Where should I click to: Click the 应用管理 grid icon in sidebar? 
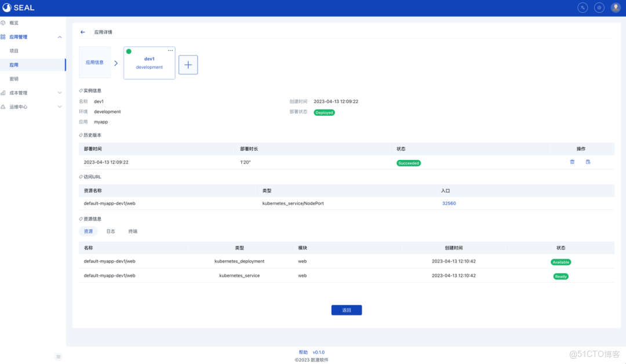[6, 37]
